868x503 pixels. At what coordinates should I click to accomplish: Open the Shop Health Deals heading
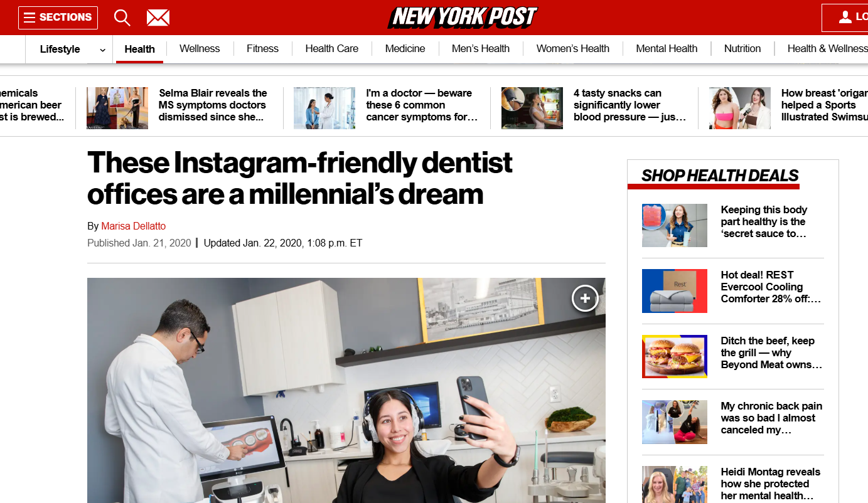720,176
